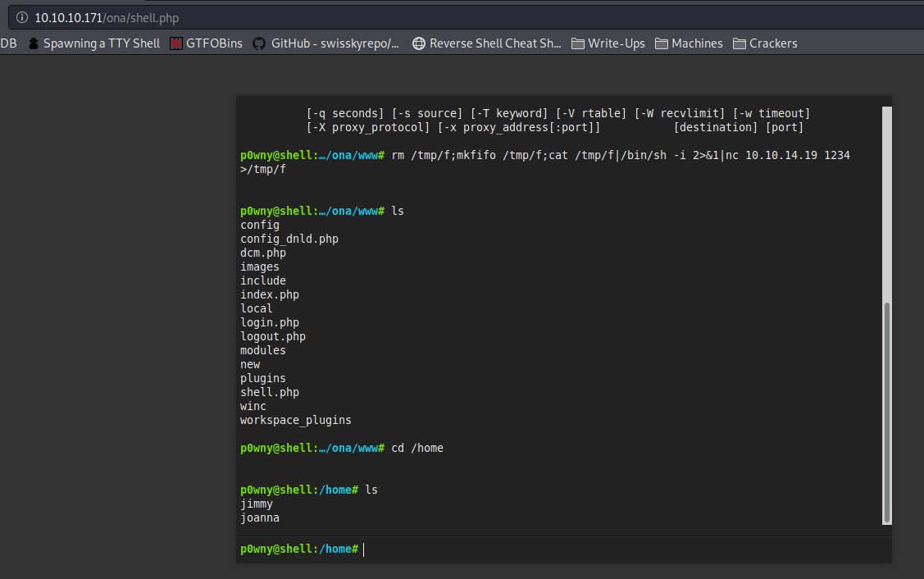This screenshot has height=579, width=924.
Task: Click the Machines folder icon
Action: click(661, 43)
